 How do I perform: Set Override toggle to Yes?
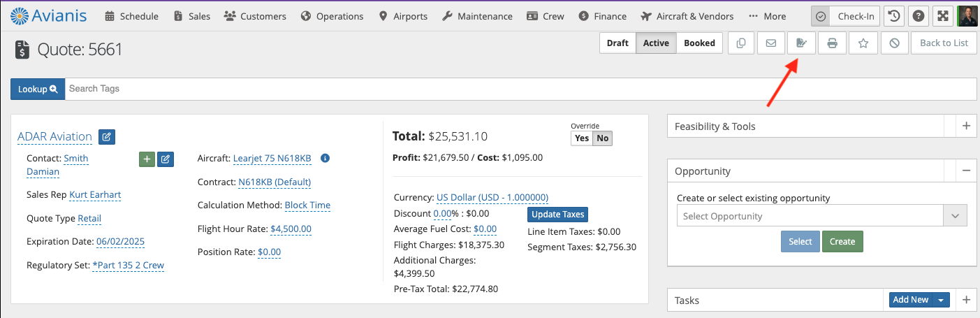pyautogui.click(x=581, y=138)
